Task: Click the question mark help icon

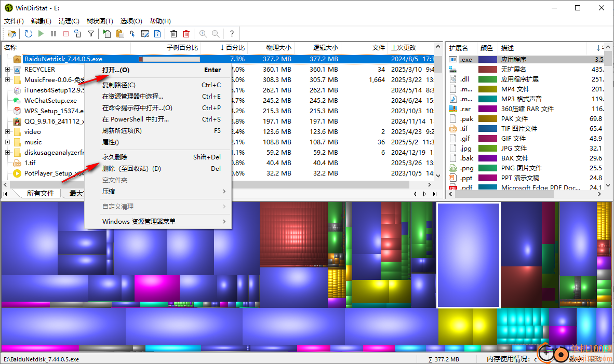Action: [232, 34]
